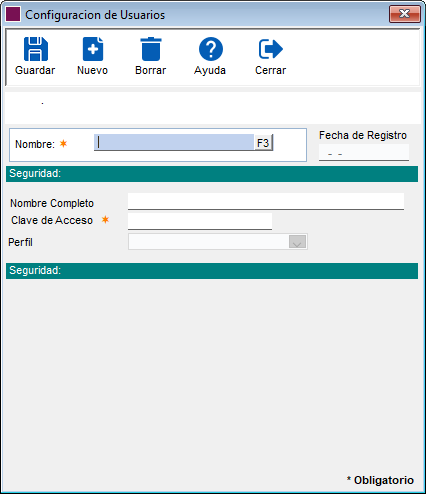The width and height of the screenshot is (426, 494).
Task: Click the first Seguridad section header
Action: click(212, 174)
